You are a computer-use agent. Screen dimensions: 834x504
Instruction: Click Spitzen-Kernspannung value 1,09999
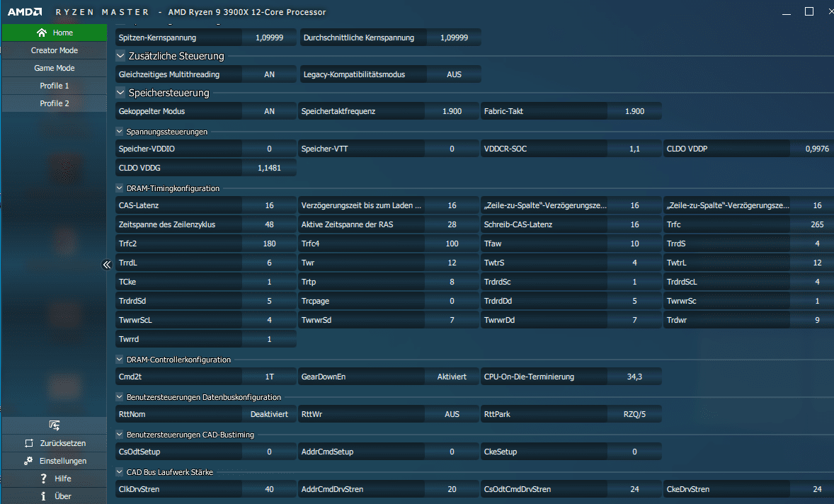pos(269,38)
